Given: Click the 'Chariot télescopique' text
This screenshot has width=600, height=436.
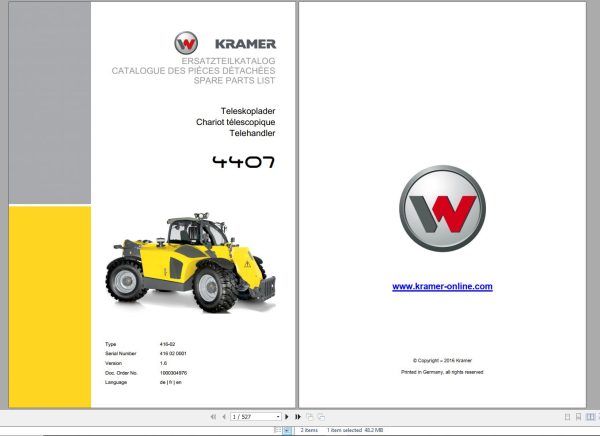Looking at the screenshot, I should tap(235, 122).
